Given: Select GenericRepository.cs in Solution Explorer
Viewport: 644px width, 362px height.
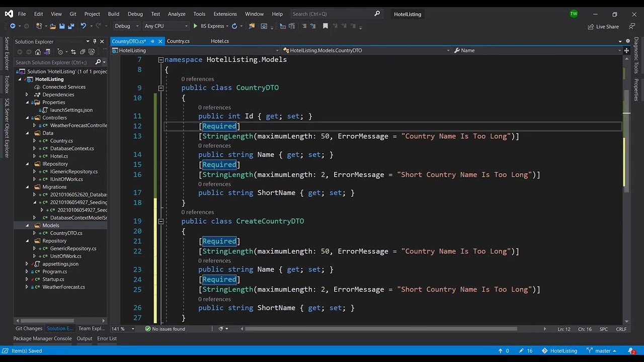Looking at the screenshot, I should click(73, 248).
